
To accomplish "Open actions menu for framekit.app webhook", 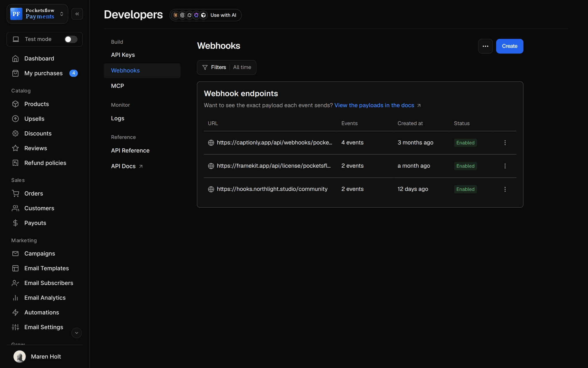I will coord(505,166).
